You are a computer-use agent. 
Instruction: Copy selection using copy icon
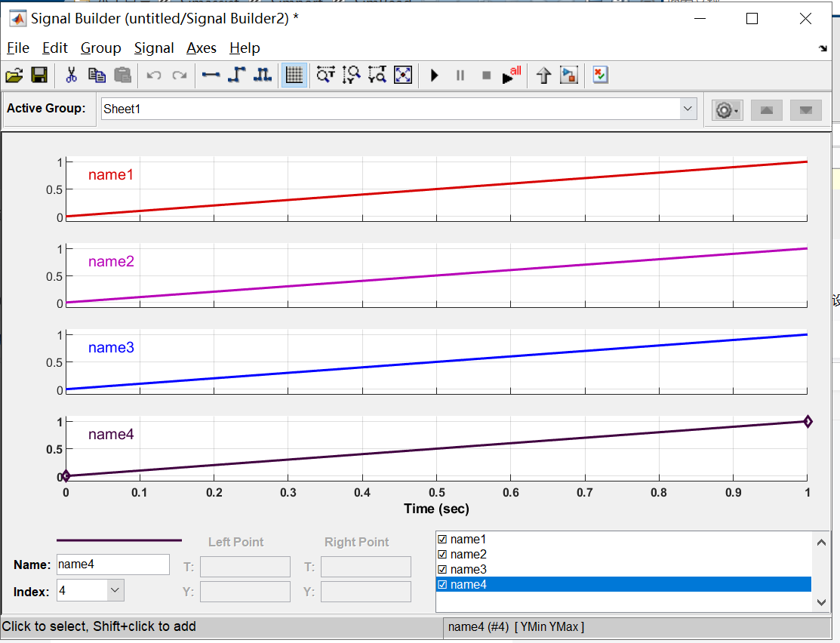coord(97,75)
